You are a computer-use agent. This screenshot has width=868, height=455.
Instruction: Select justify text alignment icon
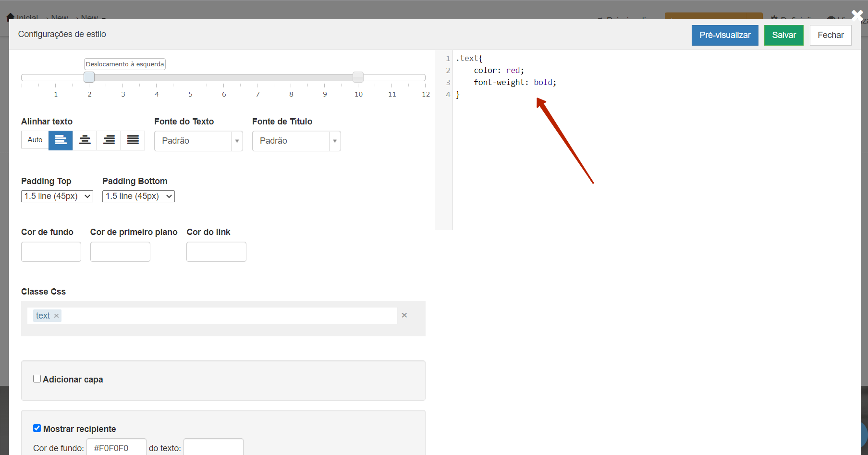[x=133, y=140]
